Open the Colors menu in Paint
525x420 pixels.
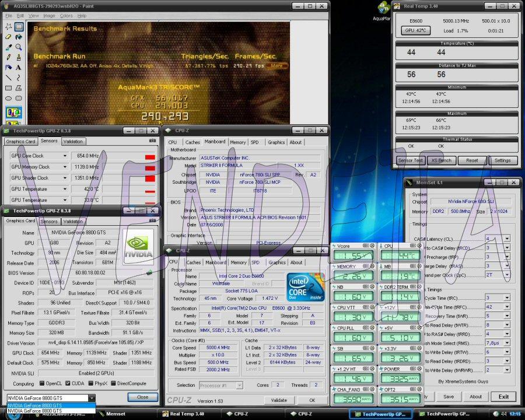coord(66,16)
